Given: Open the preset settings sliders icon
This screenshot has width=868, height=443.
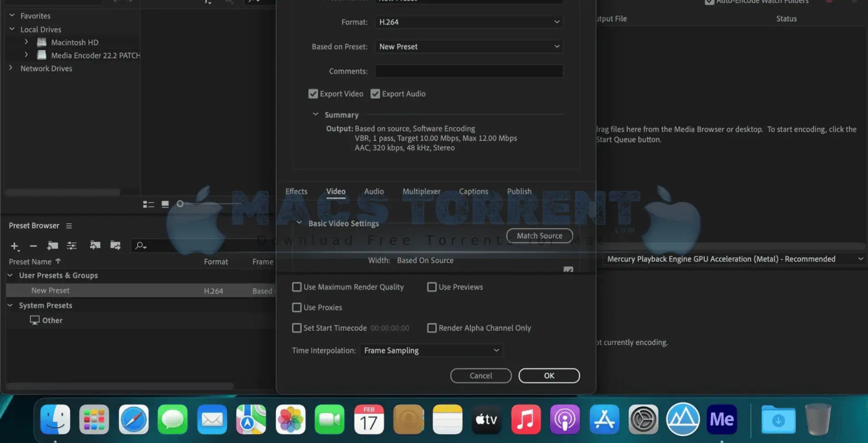Looking at the screenshot, I should (72, 246).
